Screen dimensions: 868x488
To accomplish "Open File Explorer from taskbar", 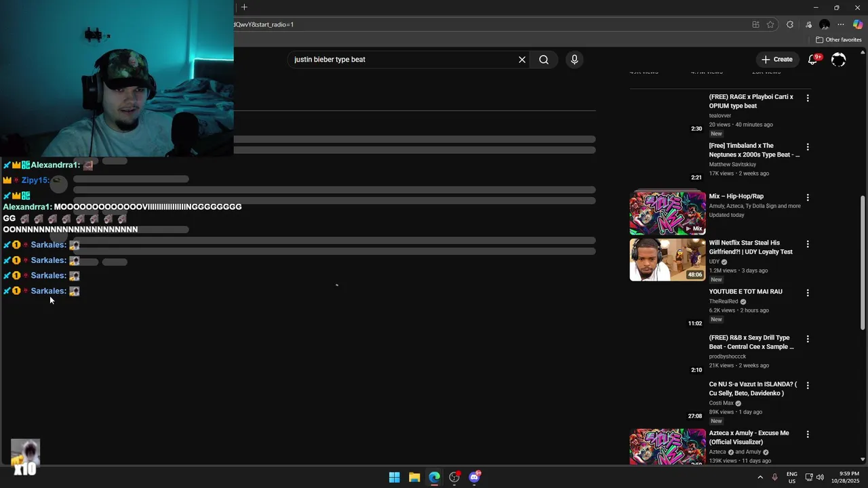I will click(414, 477).
